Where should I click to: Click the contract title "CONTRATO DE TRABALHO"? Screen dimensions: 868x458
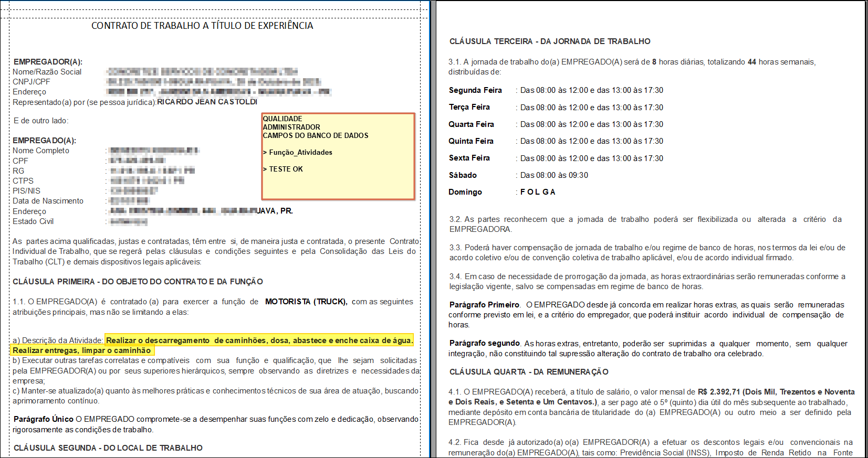point(202,26)
